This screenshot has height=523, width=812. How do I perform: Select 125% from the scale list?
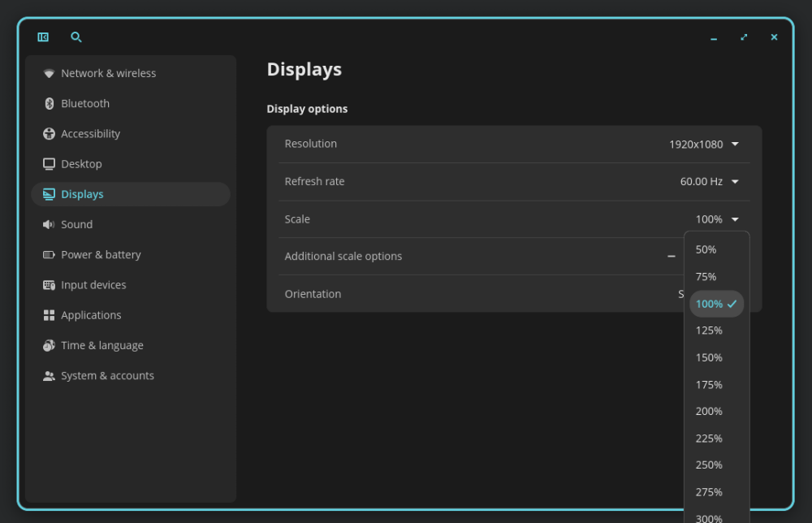tap(709, 331)
